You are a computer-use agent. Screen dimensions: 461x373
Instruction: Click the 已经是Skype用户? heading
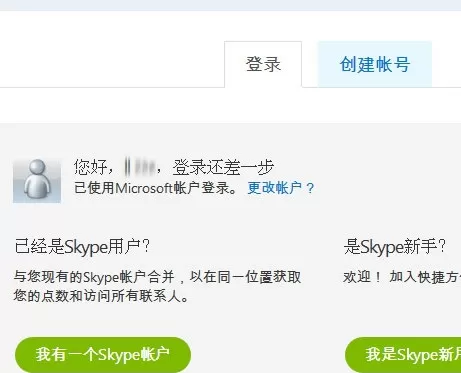point(82,247)
